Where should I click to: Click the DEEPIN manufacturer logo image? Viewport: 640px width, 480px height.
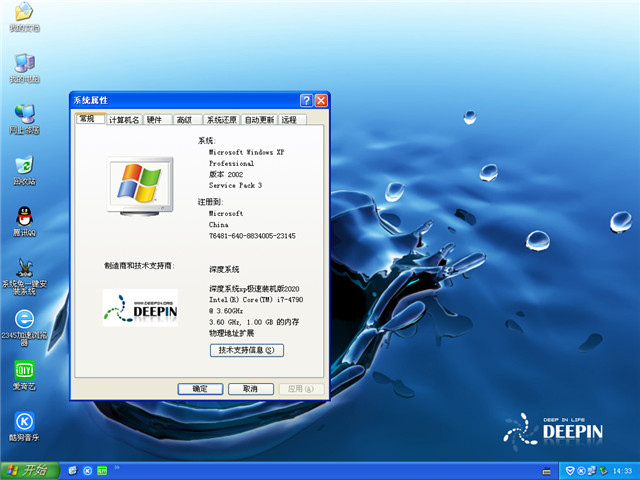(140, 307)
